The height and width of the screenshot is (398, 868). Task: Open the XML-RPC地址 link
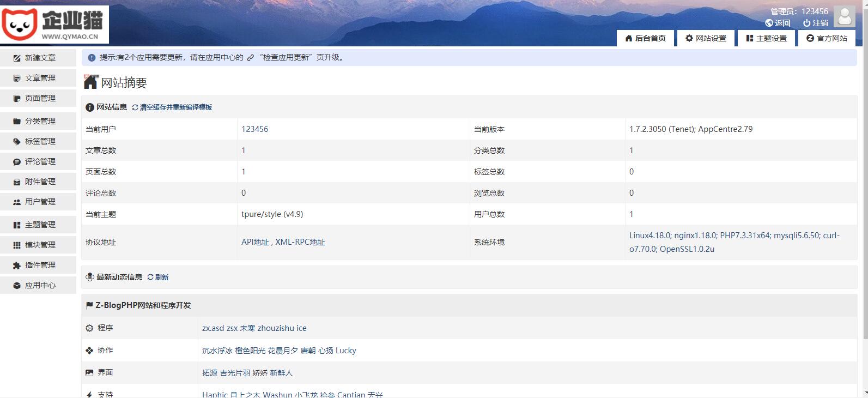coord(300,242)
